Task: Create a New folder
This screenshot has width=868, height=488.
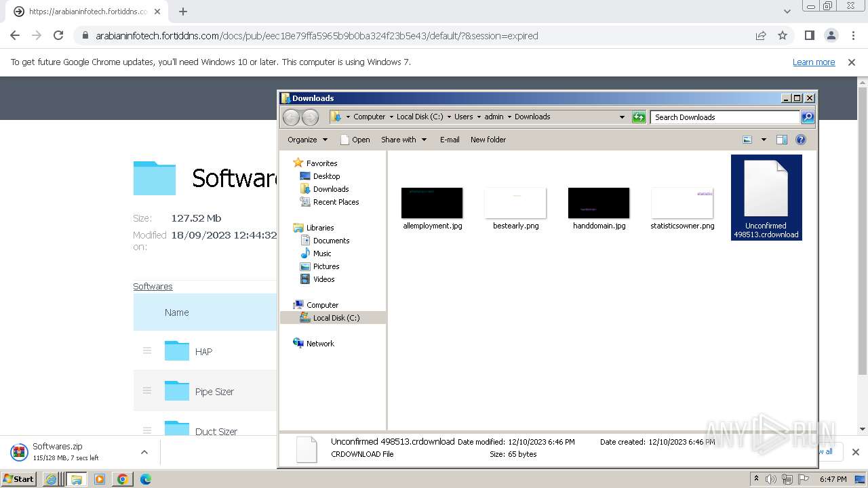Action: pos(488,140)
